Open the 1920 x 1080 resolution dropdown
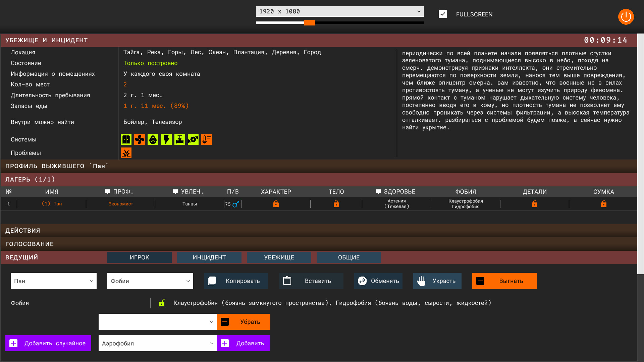This screenshot has height=362, width=644. [339, 11]
